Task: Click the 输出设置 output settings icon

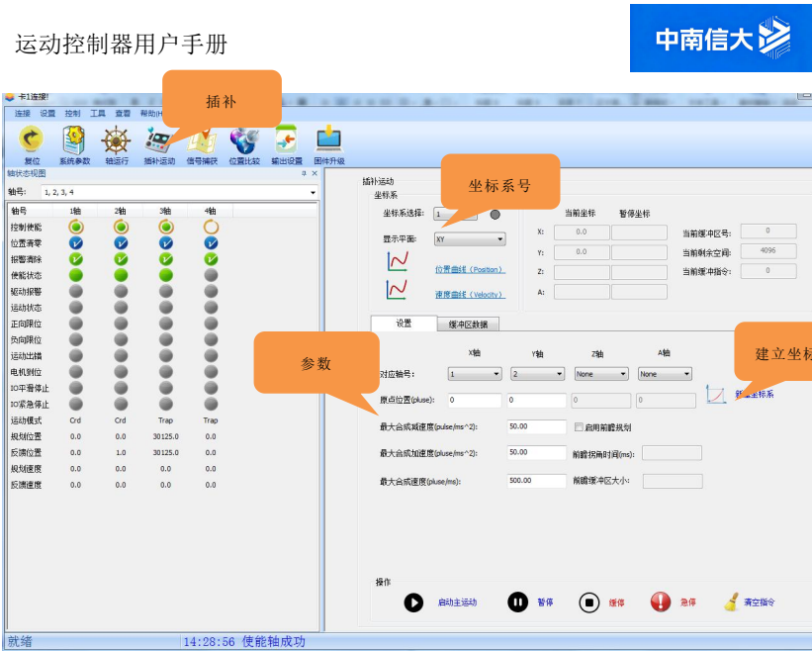Action: 286,139
